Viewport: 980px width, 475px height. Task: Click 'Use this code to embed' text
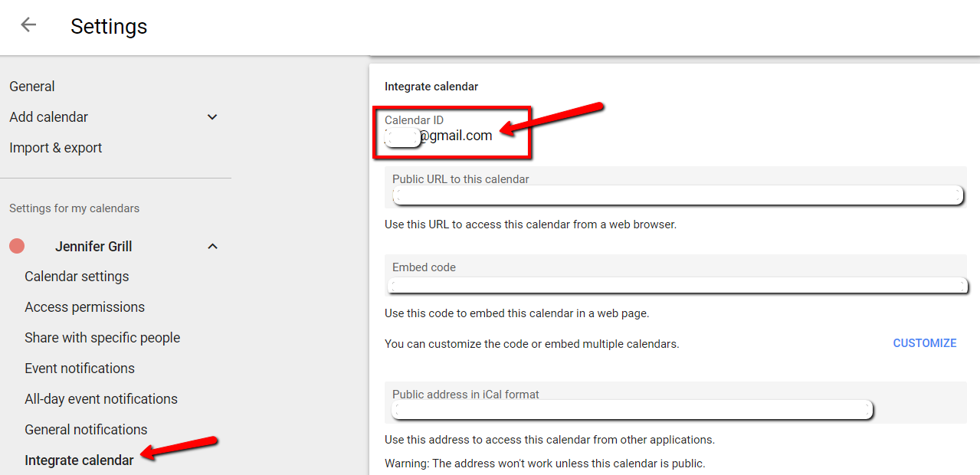[517, 313]
